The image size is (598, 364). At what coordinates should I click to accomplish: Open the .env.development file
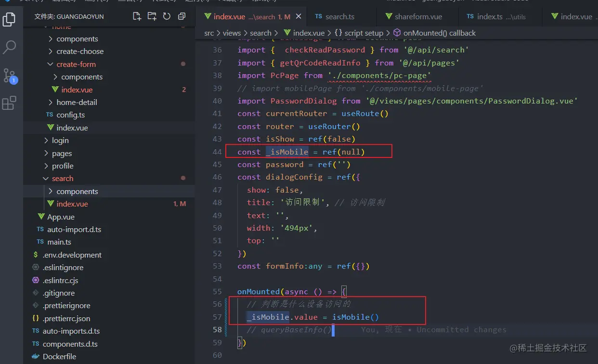click(72, 255)
